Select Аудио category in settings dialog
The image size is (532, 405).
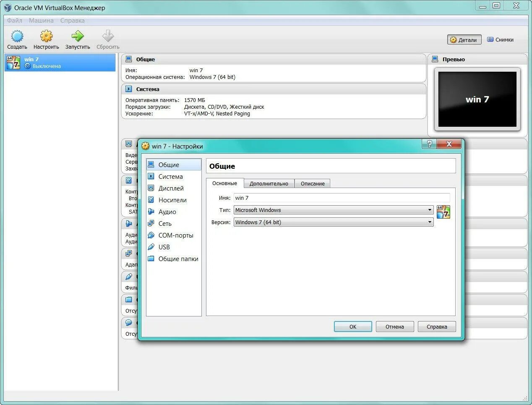[x=174, y=212]
